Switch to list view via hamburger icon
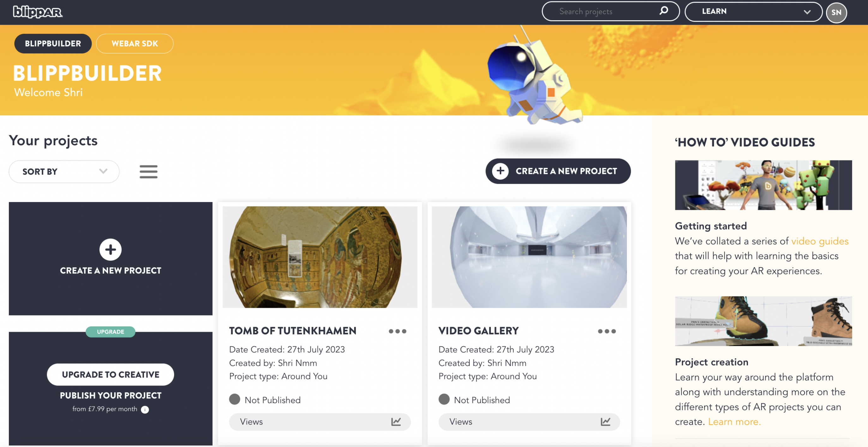The width and height of the screenshot is (868, 447). tap(148, 171)
